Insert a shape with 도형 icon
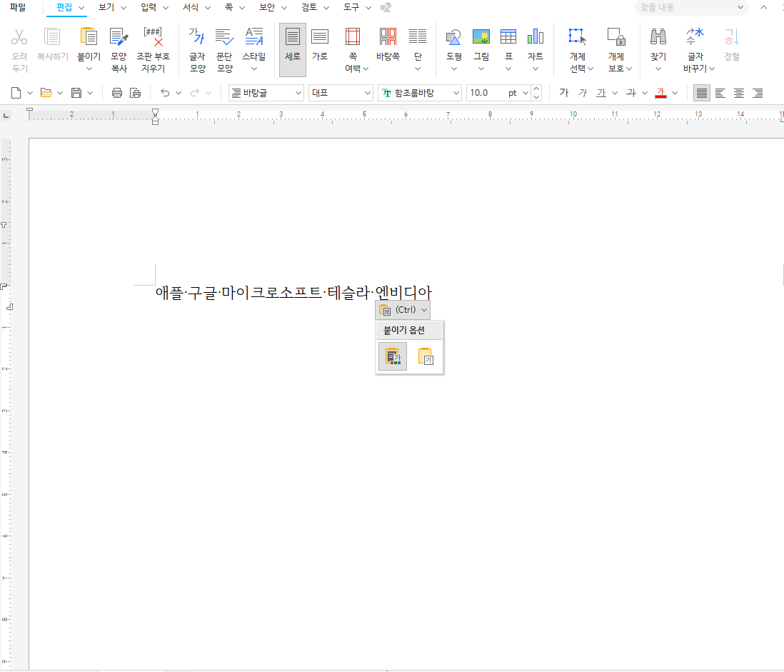 [453, 37]
